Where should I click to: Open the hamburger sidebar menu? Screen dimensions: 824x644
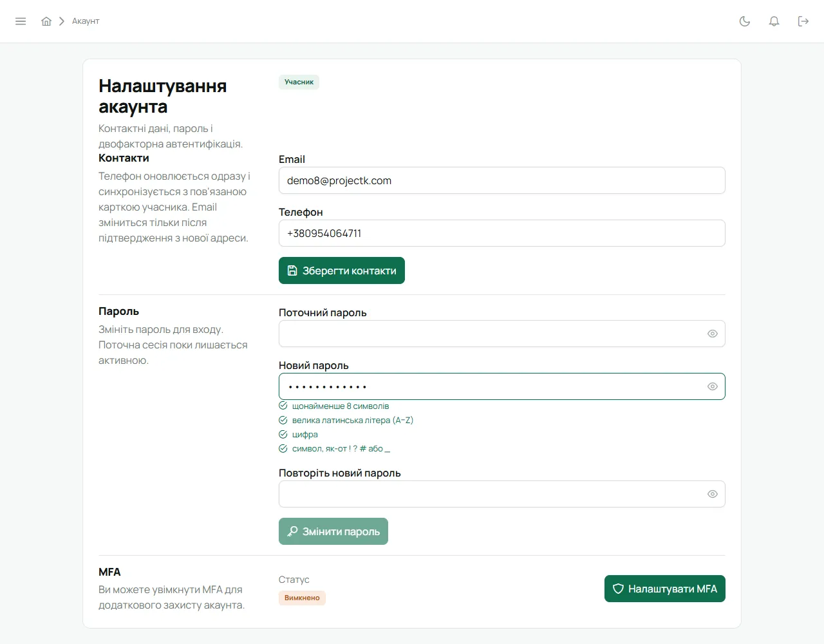coord(21,21)
